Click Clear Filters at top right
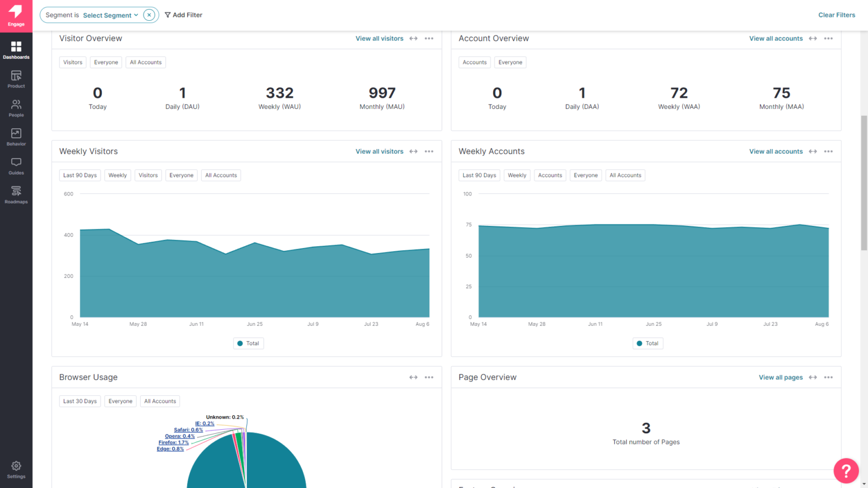Image resolution: width=868 pixels, height=488 pixels. coord(837,15)
